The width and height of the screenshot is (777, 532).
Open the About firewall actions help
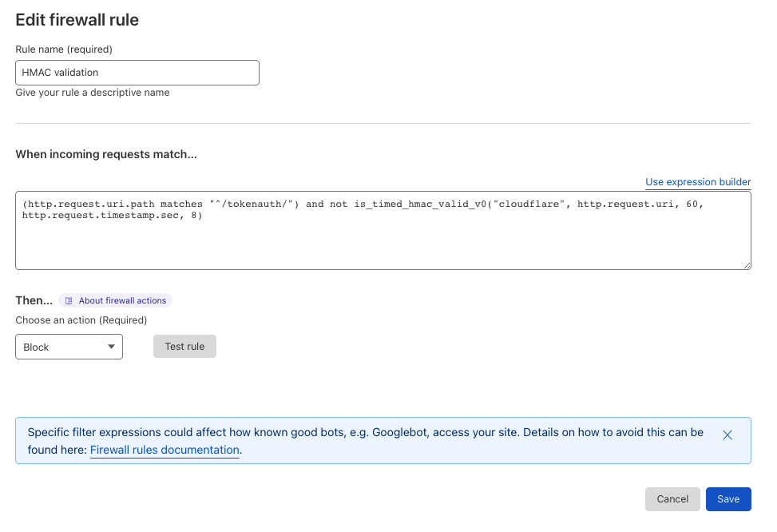tap(122, 301)
